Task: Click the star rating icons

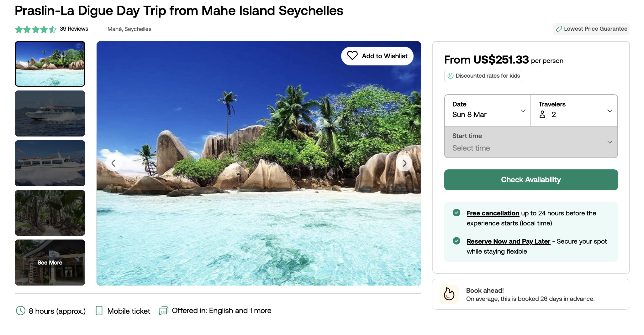Action: pyautogui.click(x=36, y=29)
